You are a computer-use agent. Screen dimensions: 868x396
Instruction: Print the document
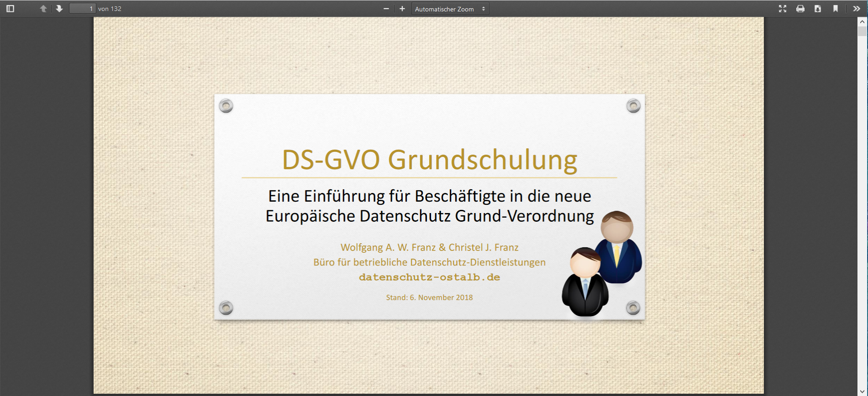[x=800, y=9]
